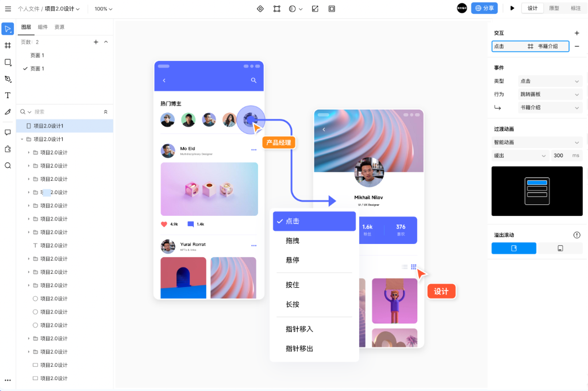The image size is (588, 391).
Task: Click the layer search input field
Action: (67, 112)
